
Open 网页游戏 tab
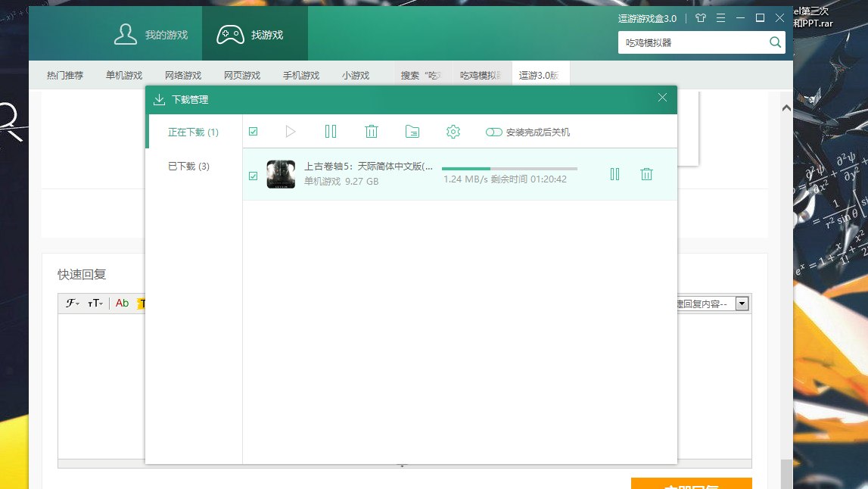pyautogui.click(x=242, y=75)
